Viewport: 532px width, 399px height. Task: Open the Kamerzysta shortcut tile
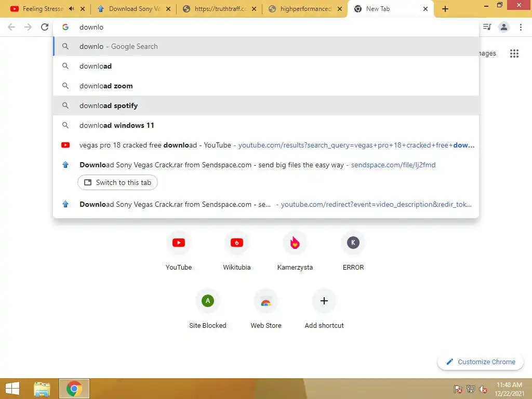click(295, 251)
